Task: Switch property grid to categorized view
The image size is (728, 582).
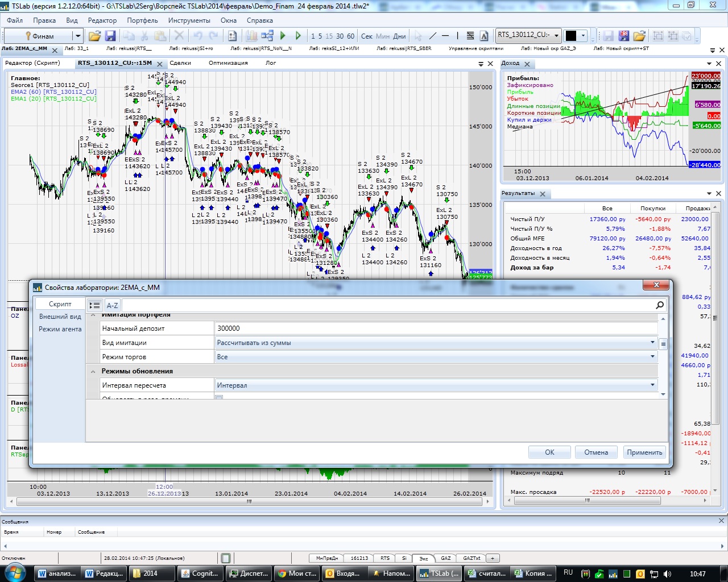Action: point(95,305)
